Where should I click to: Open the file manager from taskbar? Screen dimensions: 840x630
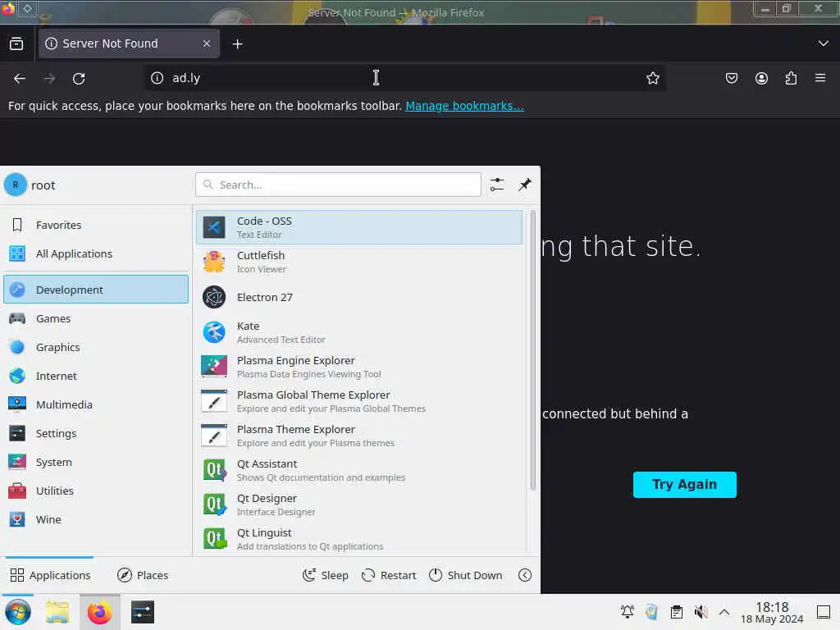click(57, 612)
